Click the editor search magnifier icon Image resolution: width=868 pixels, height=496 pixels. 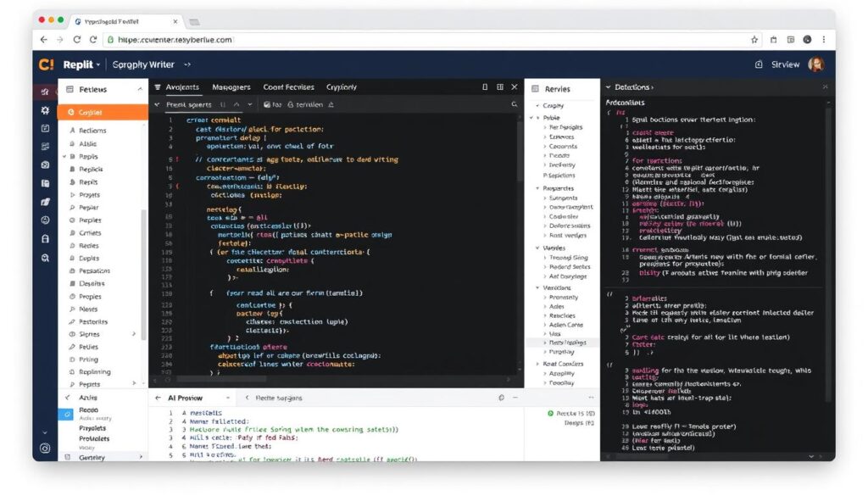click(515, 104)
